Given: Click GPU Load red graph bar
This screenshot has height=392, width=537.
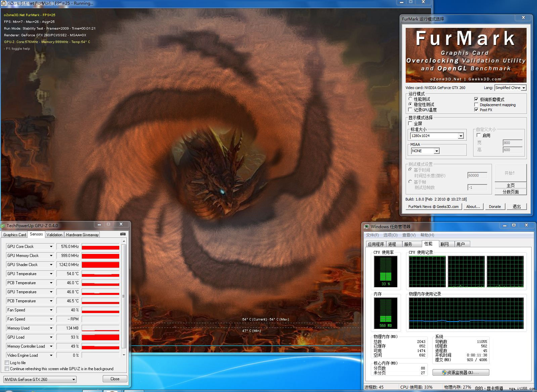Looking at the screenshot, I should pos(100,337).
